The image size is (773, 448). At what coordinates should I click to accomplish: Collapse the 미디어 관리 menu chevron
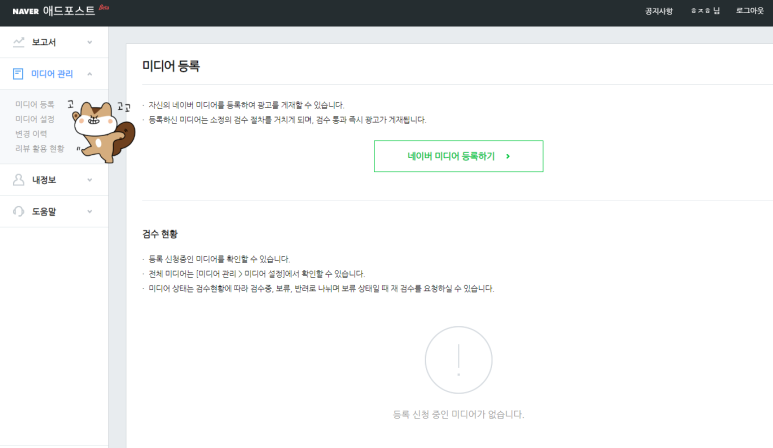point(90,74)
